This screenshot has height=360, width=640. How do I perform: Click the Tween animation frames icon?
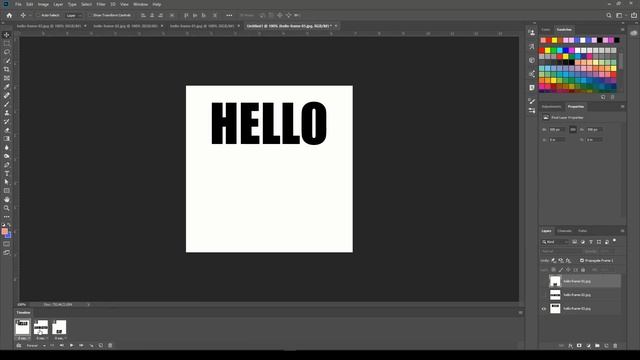pyautogui.click(x=91, y=345)
